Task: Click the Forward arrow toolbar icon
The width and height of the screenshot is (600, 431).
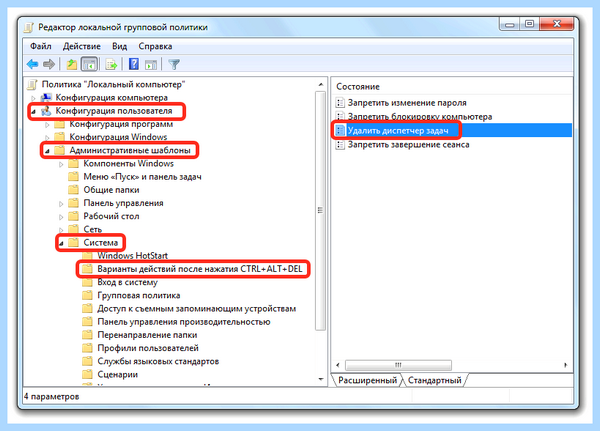Action: click(x=49, y=64)
